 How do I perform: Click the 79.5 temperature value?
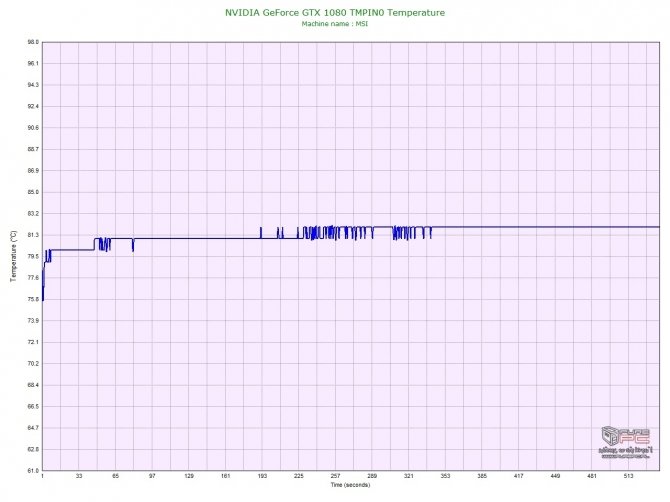[x=33, y=256]
